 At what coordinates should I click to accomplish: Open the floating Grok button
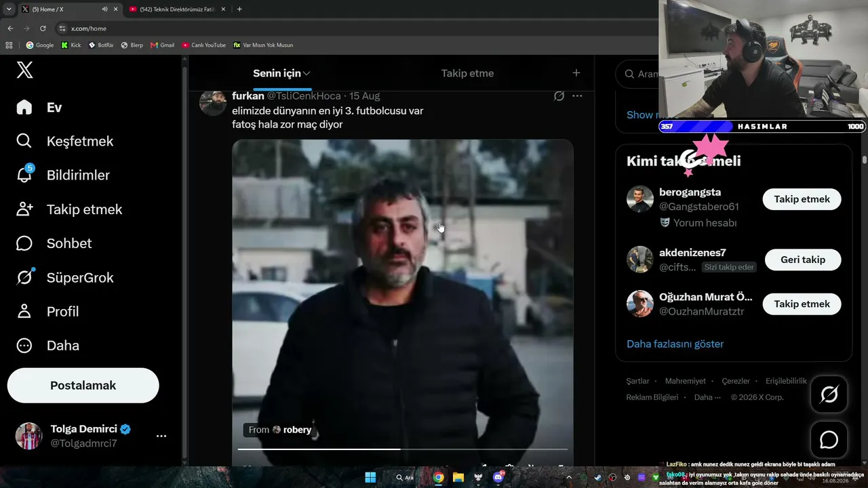829,394
